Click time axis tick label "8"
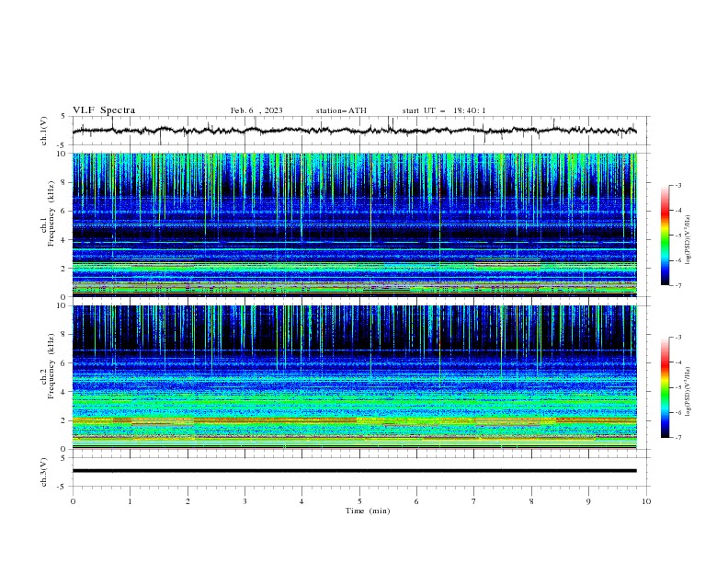Viewport: 728px width, 563px height. click(x=531, y=501)
